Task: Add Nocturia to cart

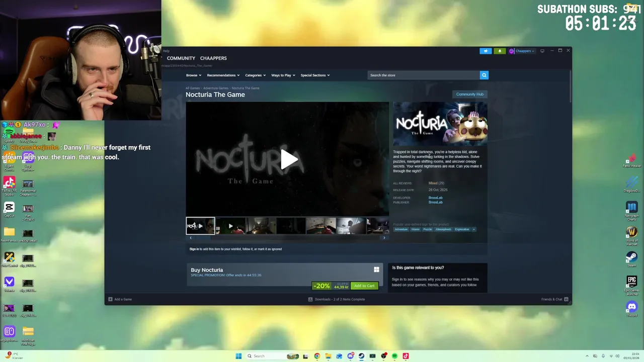Action: (x=364, y=286)
